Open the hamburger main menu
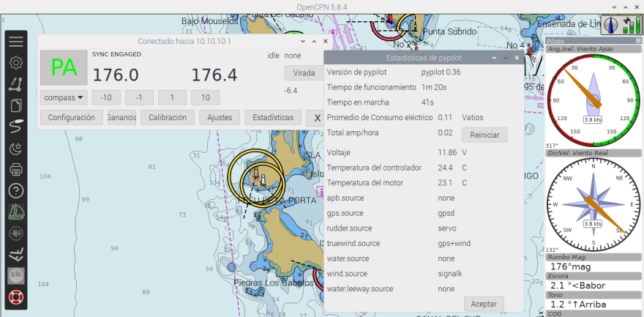Viewport: 644px width, 317px height. [x=15, y=42]
